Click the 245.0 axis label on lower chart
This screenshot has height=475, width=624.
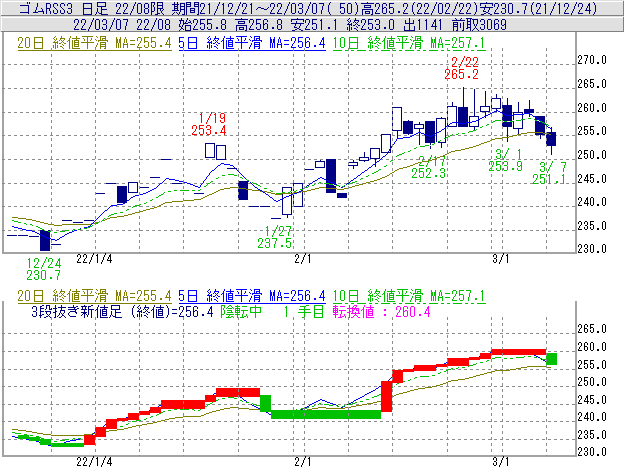tap(592, 399)
